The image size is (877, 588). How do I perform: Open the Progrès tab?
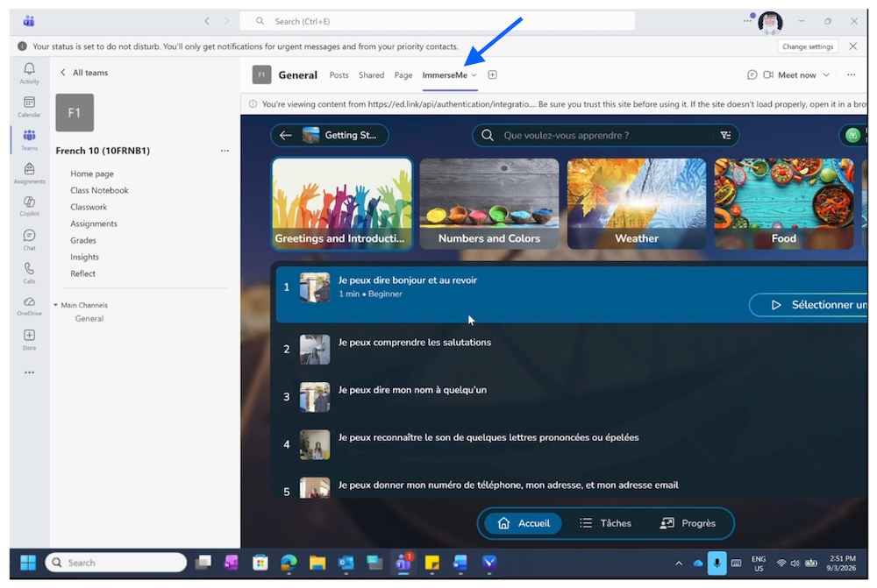[688, 523]
